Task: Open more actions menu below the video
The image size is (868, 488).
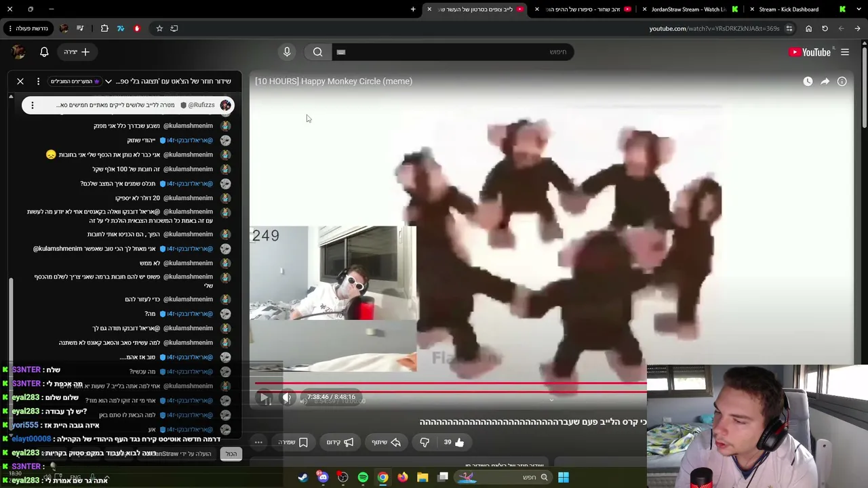Action: click(x=258, y=442)
